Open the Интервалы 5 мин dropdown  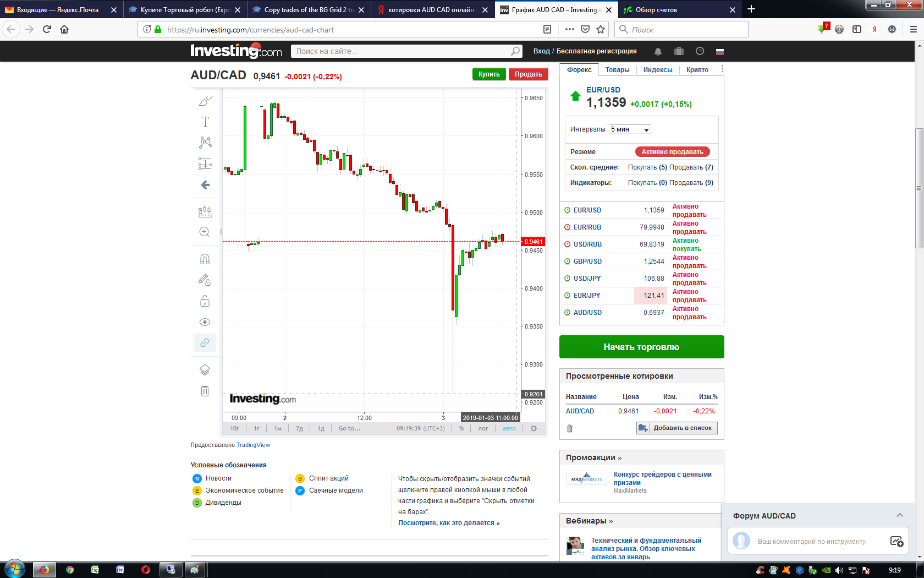(630, 129)
